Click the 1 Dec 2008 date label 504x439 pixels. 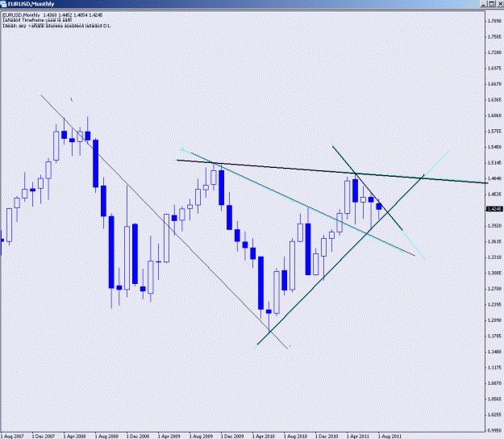(x=138, y=437)
